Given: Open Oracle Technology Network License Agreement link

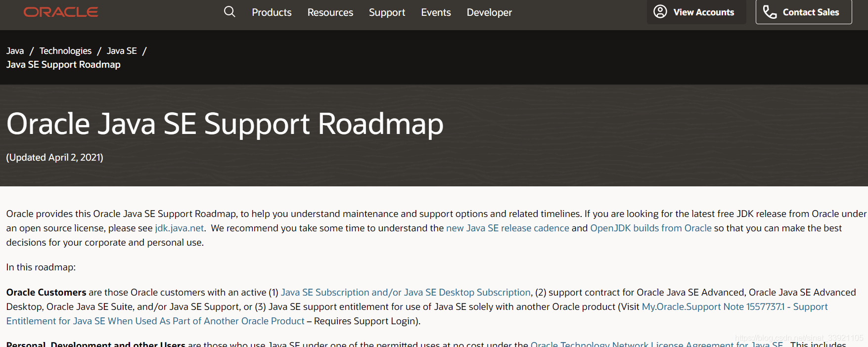Looking at the screenshot, I should 656,344.
